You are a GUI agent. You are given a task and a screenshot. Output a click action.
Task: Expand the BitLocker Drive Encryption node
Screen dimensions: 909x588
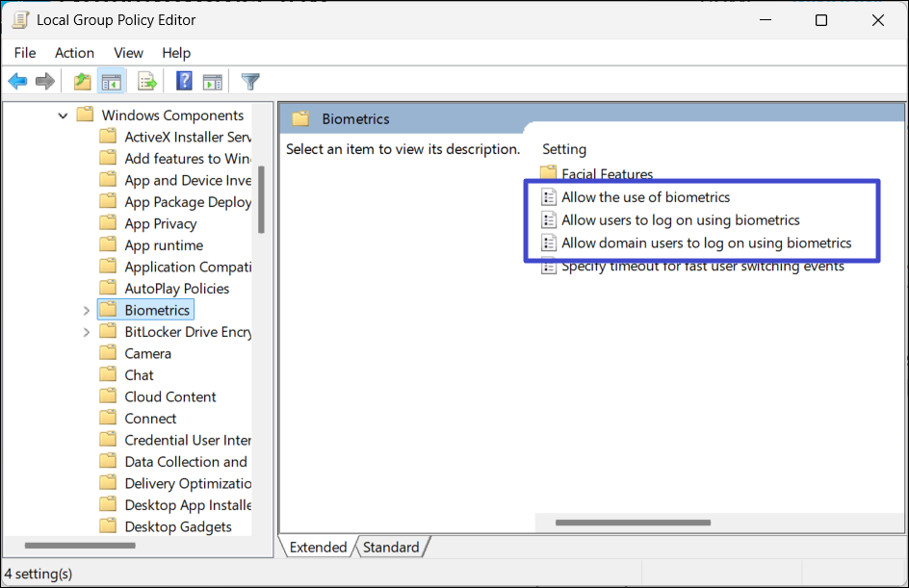tap(87, 332)
